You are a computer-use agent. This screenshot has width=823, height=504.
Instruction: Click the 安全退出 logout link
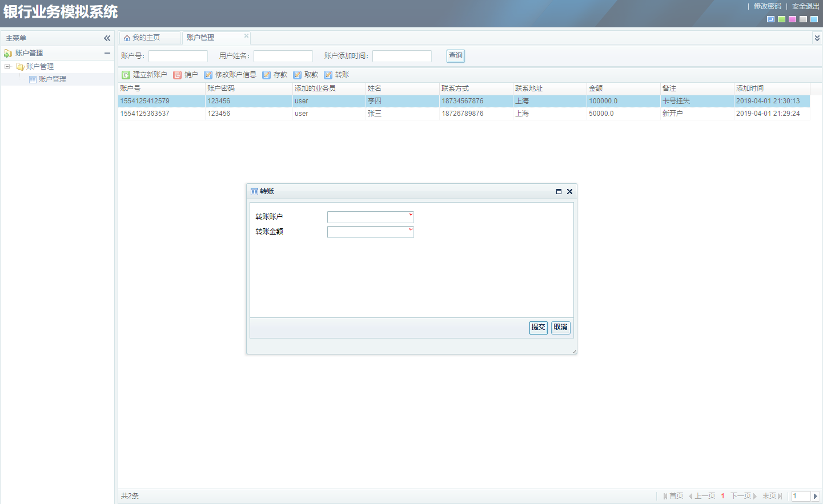805,6
